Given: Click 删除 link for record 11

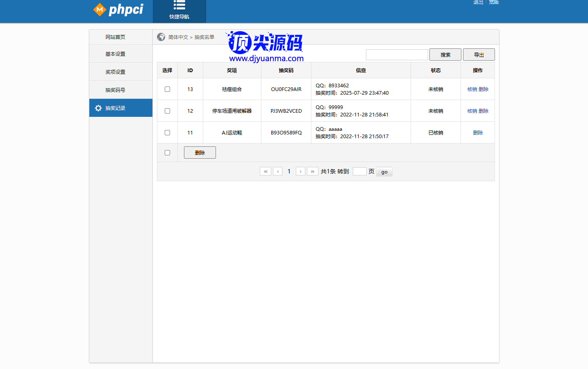Looking at the screenshot, I should pyautogui.click(x=478, y=133).
